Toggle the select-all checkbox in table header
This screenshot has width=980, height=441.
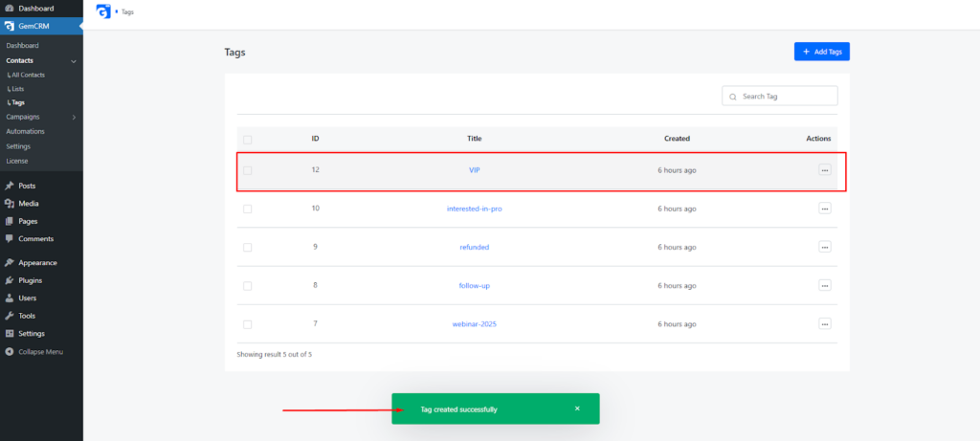(x=248, y=140)
